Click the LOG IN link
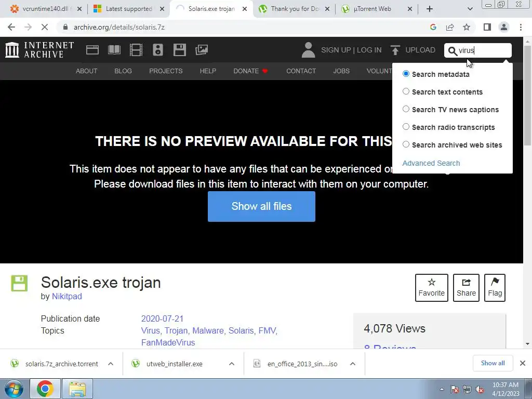532x399 pixels. pyautogui.click(x=369, y=50)
